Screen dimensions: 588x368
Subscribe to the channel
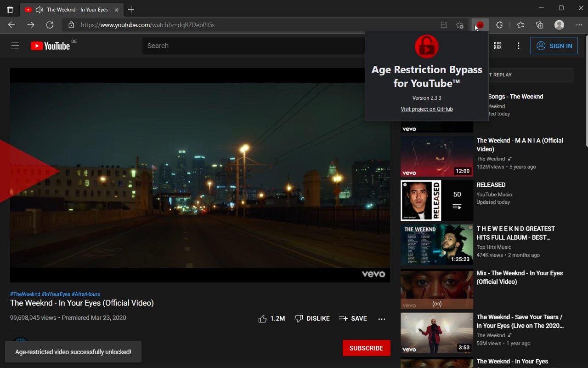pos(366,348)
